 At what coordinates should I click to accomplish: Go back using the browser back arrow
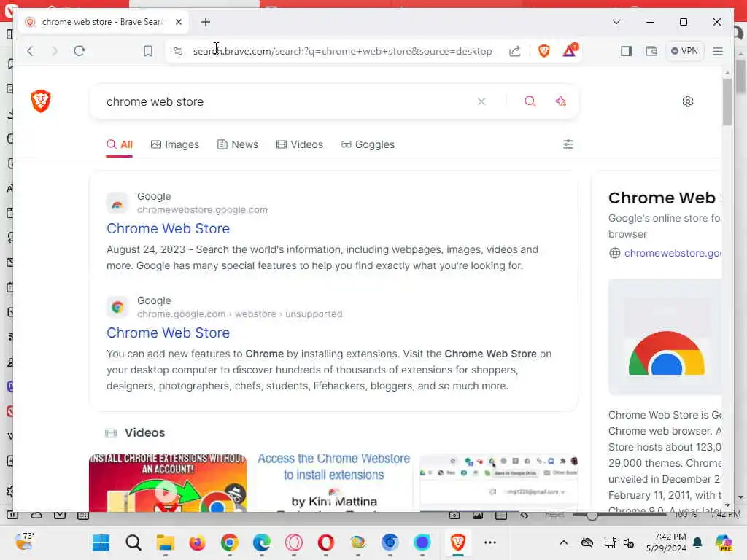30,51
